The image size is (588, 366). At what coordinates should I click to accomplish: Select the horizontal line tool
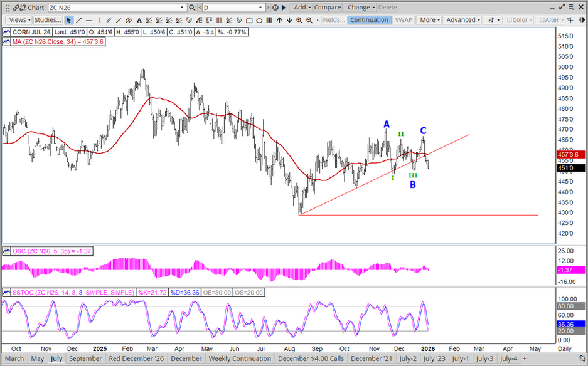[89, 20]
